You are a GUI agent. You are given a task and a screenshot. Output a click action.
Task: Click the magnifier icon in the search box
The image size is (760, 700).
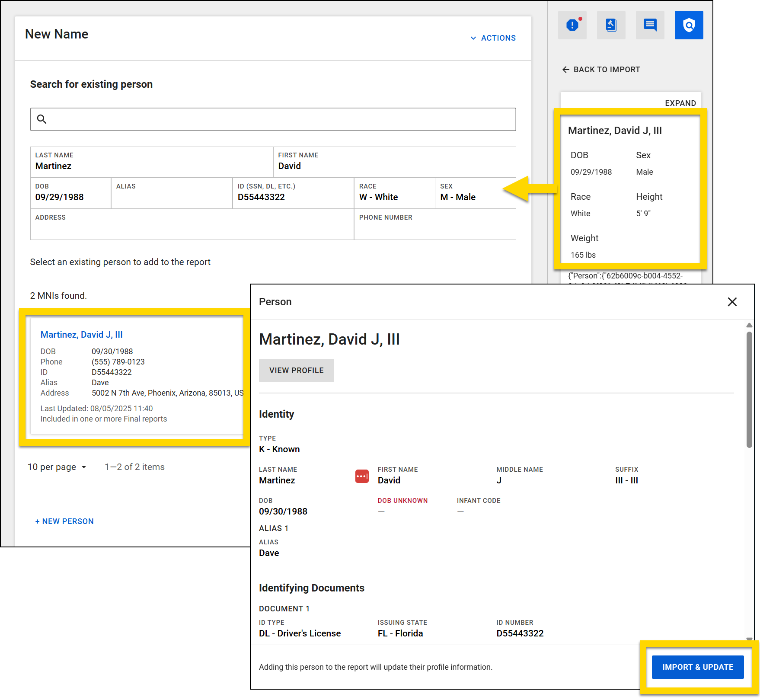42,119
